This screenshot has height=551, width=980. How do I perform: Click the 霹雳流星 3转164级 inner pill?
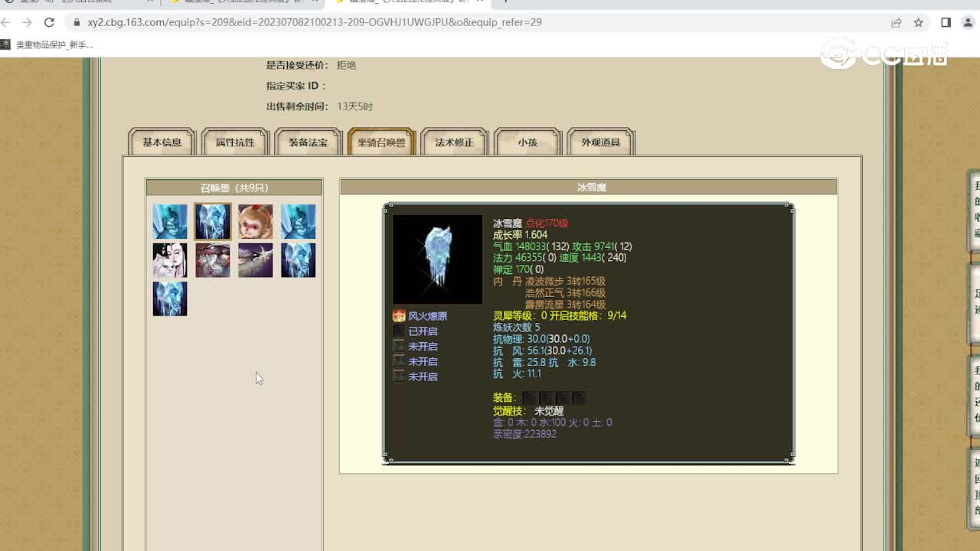[x=565, y=305]
